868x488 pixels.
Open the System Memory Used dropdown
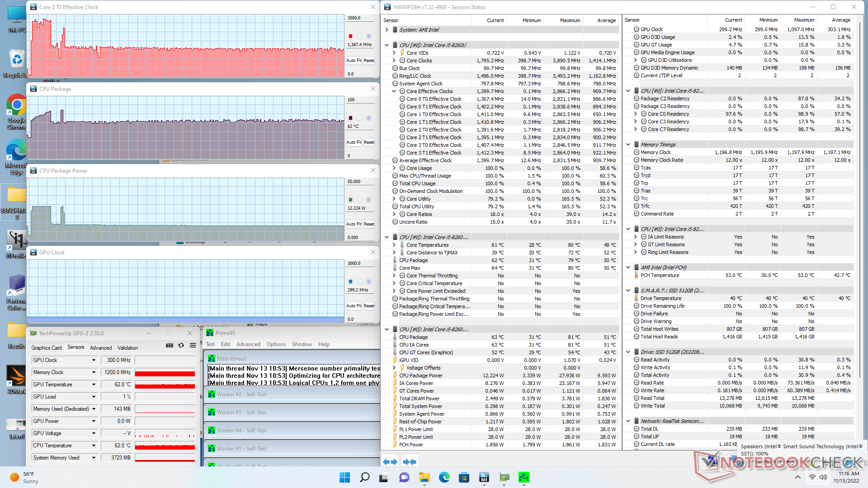[x=94, y=458]
